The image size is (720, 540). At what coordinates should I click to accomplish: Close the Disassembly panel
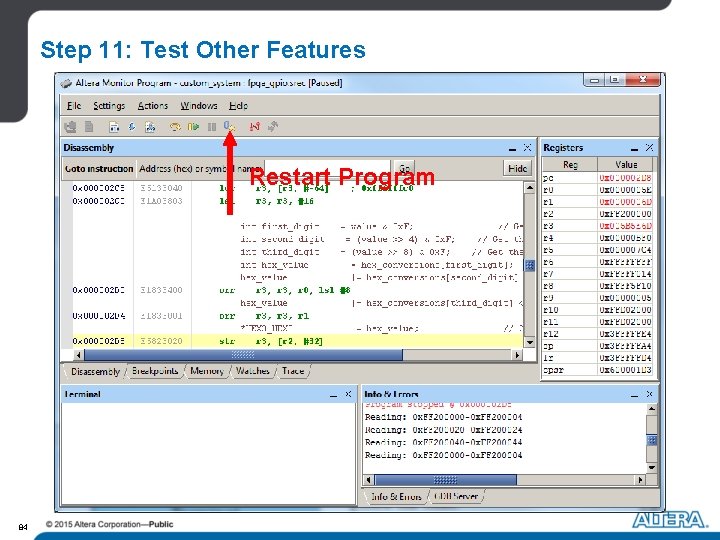(x=527, y=148)
